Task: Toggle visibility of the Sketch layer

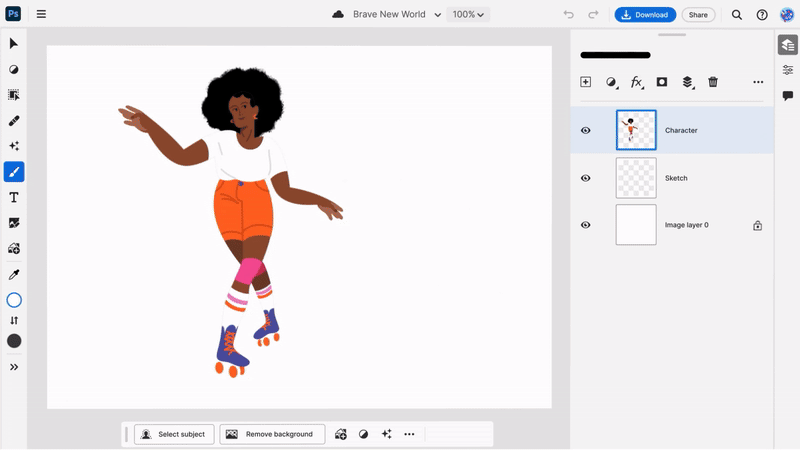Action: (x=586, y=178)
